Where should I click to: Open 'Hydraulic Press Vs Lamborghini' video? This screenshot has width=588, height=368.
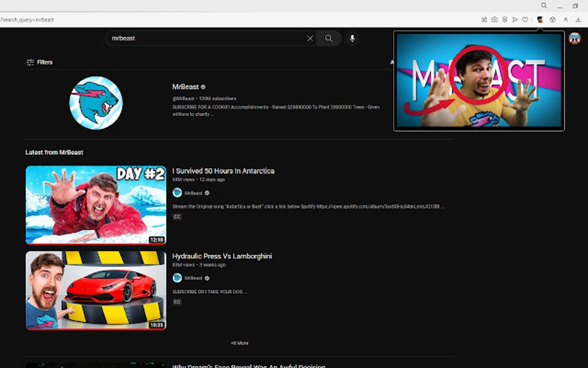click(221, 256)
